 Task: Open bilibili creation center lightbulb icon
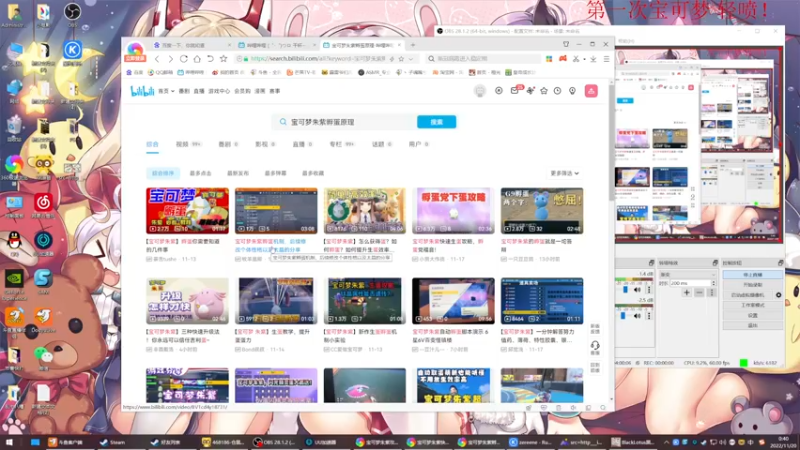click(x=572, y=91)
